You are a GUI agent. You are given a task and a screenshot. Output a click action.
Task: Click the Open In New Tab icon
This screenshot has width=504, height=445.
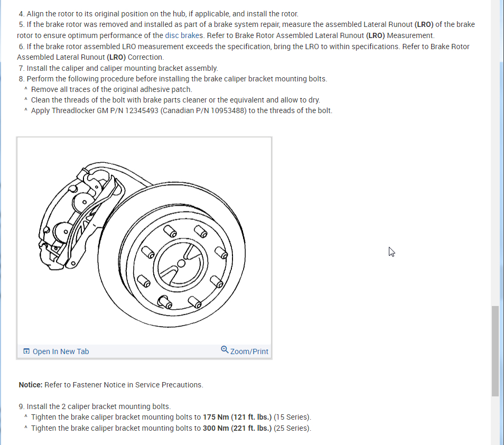26,351
